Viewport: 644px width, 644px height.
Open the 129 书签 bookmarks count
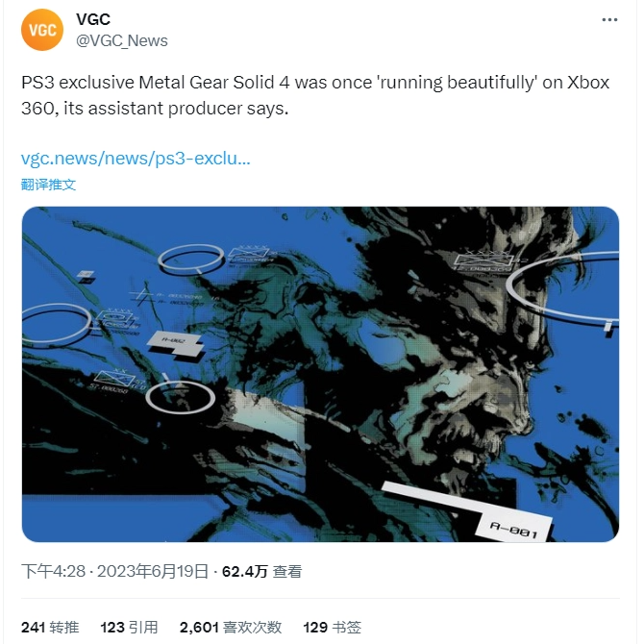click(332, 627)
